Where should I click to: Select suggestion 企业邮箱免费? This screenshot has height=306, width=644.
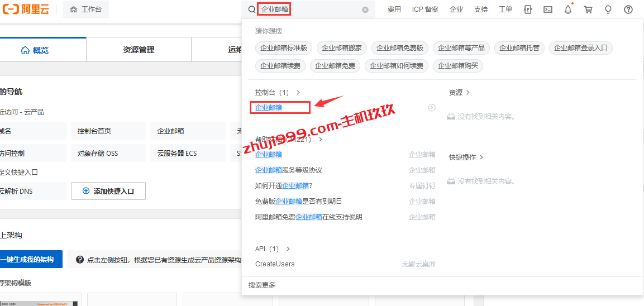(335, 65)
